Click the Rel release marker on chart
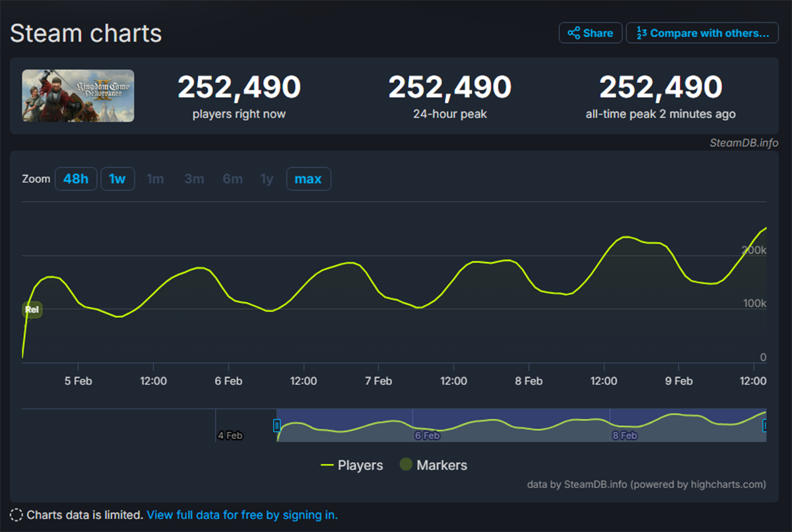 click(x=32, y=310)
